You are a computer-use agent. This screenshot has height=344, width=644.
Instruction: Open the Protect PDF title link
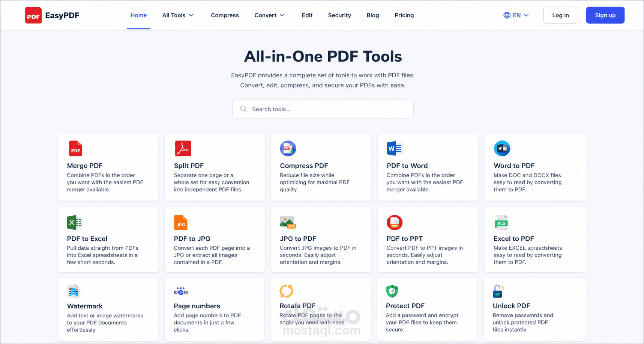pos(405,306)
